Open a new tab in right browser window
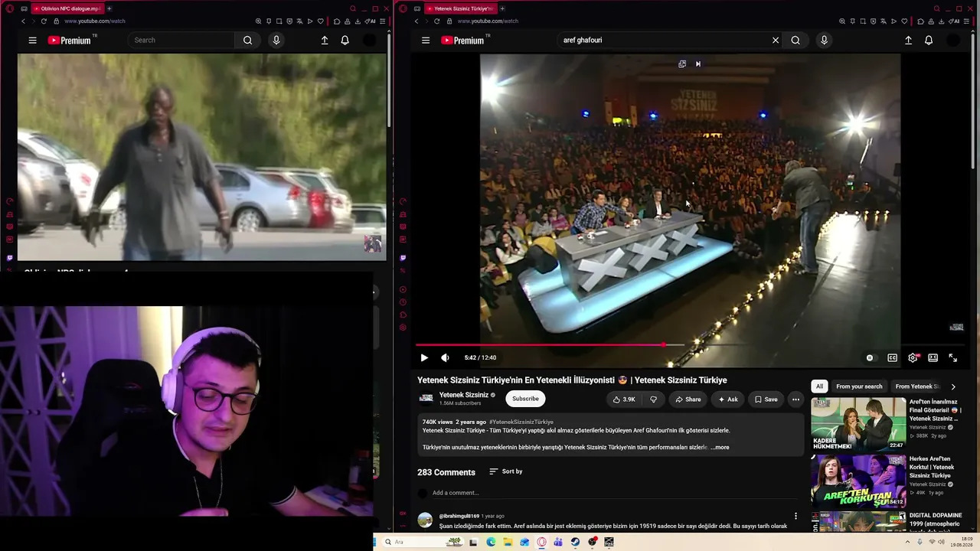 pyautogui.click(x=502, y=8)
